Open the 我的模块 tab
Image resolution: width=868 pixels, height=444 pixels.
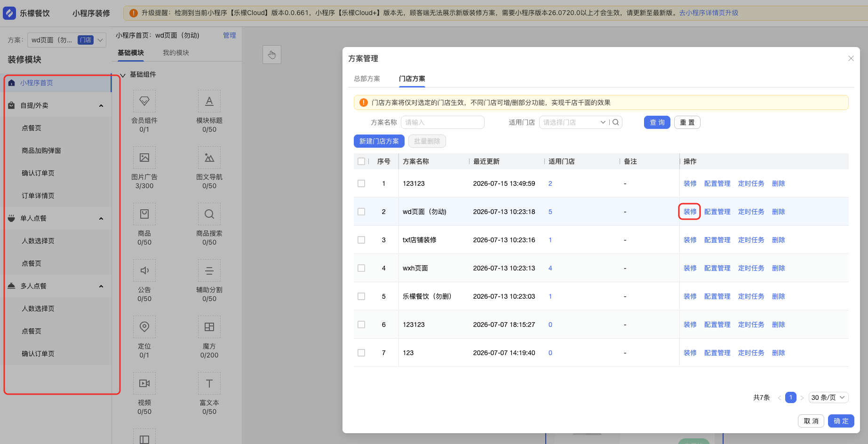pyautogui.click(x=176, y=53)
